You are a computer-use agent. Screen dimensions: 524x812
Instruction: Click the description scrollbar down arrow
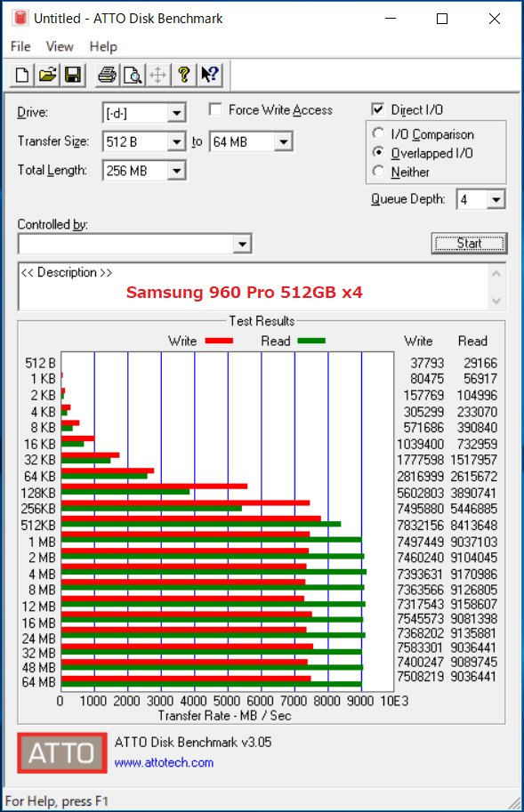tap(496, 301)
